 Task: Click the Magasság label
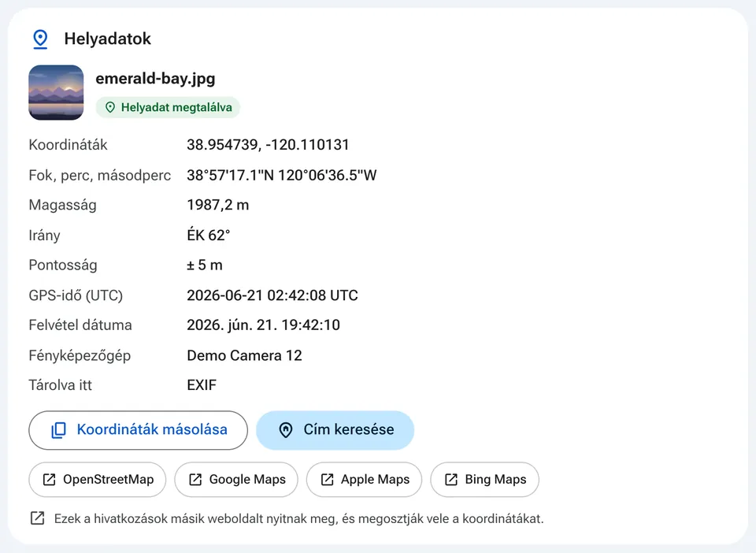[63, 206]
